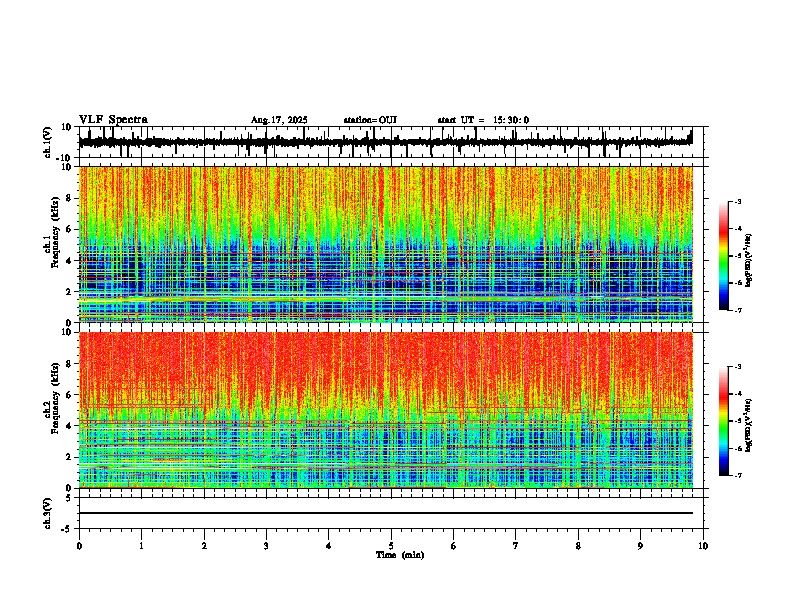
Task: Select the date text 'Aug.17, 2025'
Action: point(279,120)
